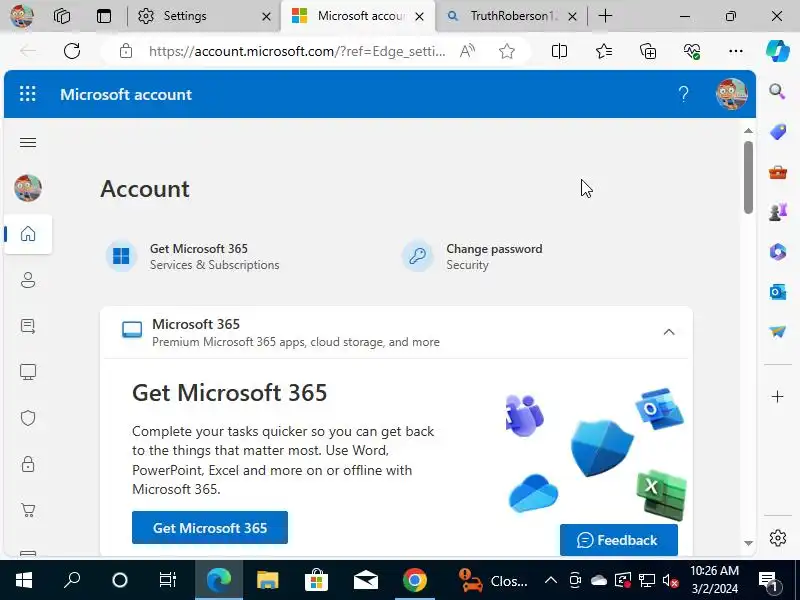Screen dimensions: 800x600
Task: Toggle the hamburger navigation menu
Action: tap(28, 142)
